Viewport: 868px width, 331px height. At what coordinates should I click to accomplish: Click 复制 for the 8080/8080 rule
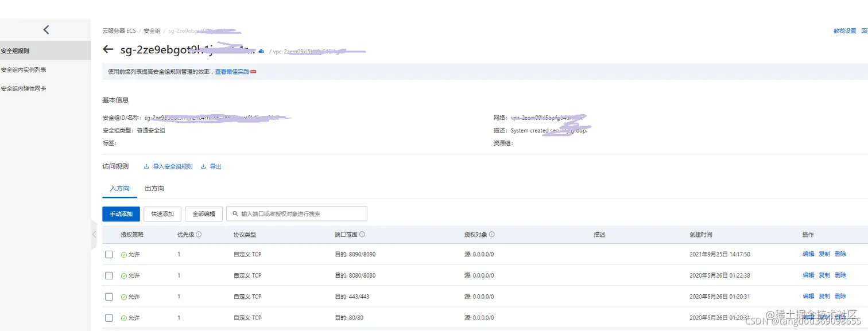click(824, 275)
